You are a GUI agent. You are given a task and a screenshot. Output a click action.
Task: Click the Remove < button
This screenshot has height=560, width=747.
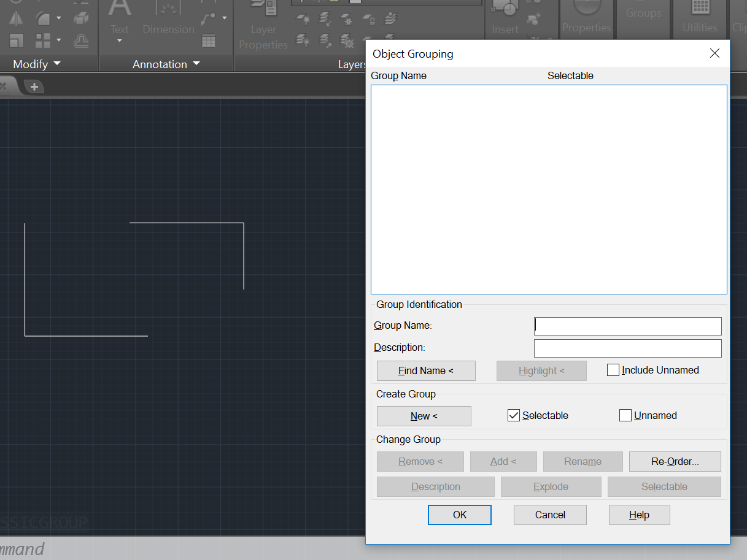[420, 461]
